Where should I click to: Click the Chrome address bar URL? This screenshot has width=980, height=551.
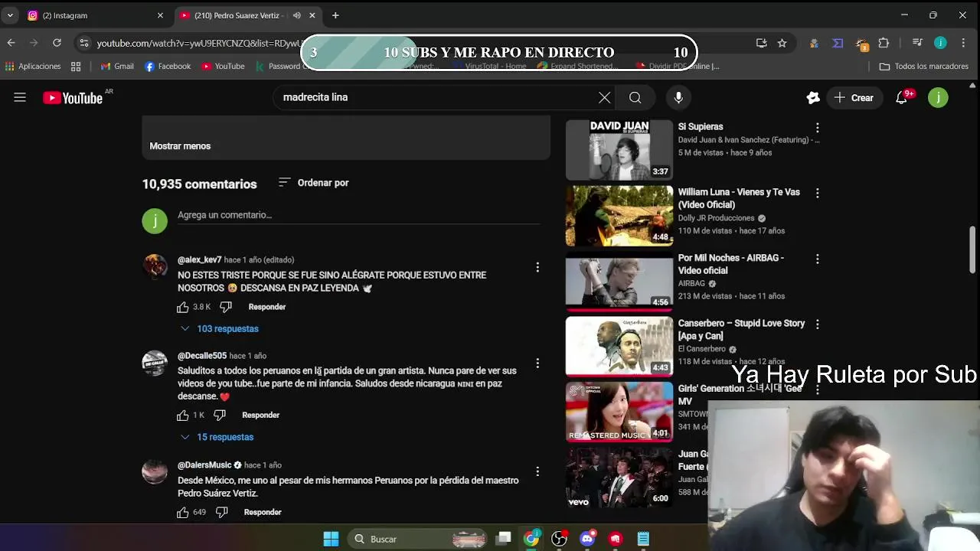(x=199, y=44)
